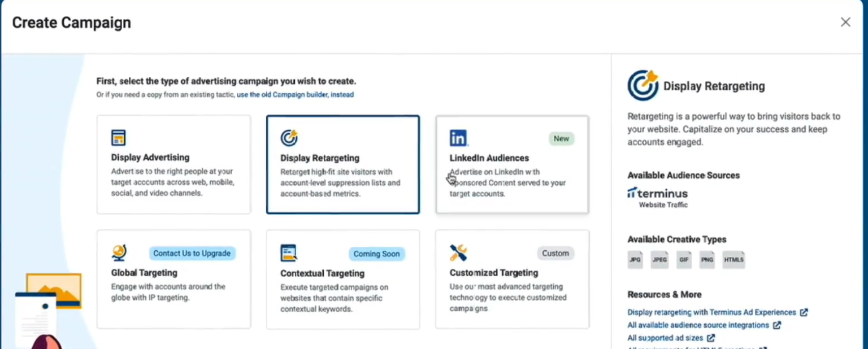Image resolution: width=868 pixels, height=349 pixels.
Task: Select the HTML5 creative type icon
Action: coord(733,260)
